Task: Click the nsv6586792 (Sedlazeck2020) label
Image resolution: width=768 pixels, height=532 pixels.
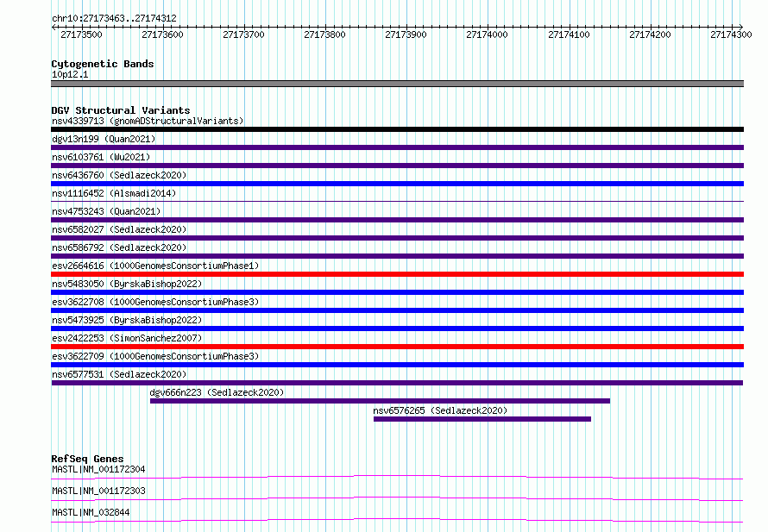Action: pos(119,247)
